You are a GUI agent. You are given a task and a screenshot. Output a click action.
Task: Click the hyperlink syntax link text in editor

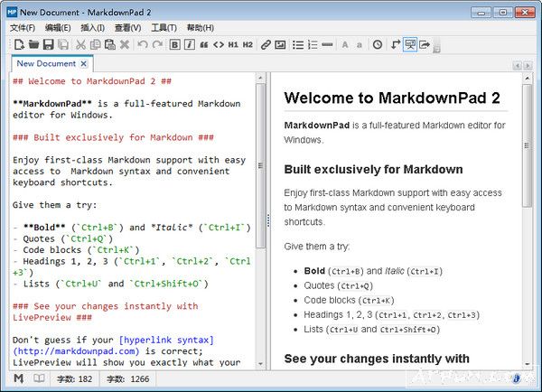click(x=166, y=341)
